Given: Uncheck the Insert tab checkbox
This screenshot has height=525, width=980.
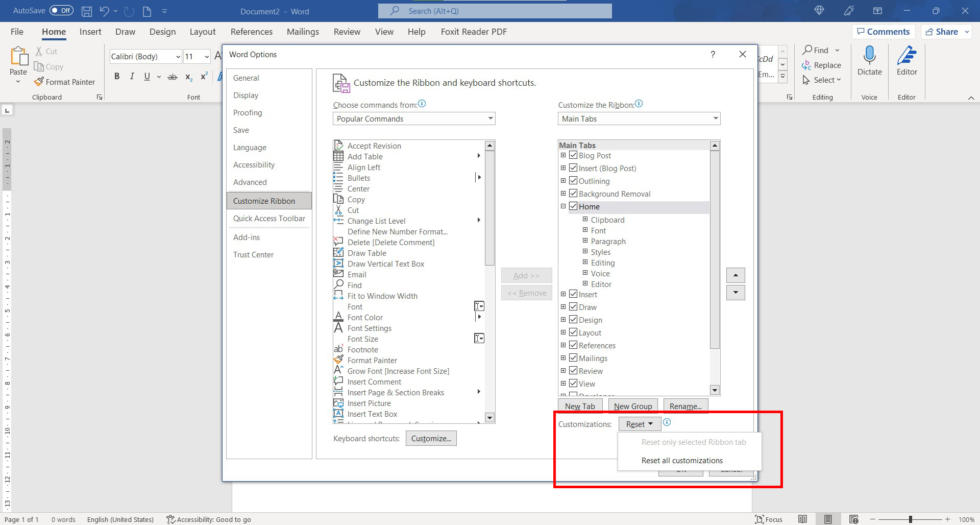Looking at the screenshot, I should tap(573, 294).
